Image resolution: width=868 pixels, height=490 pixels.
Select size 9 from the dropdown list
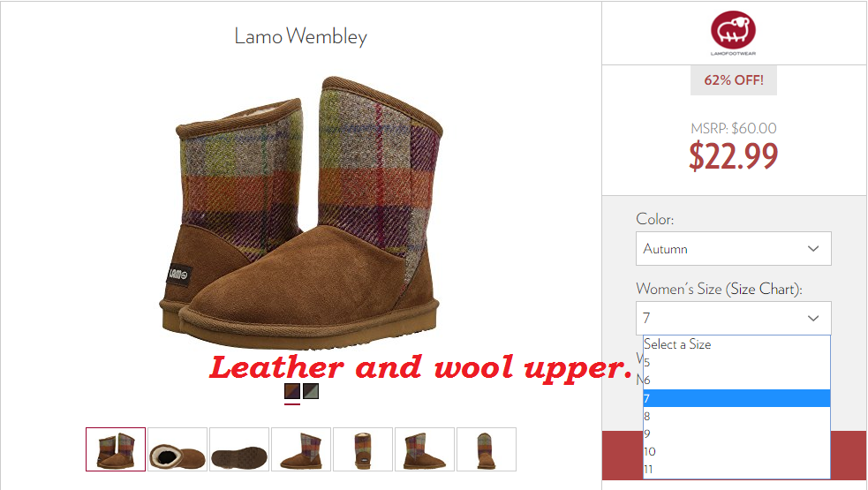736,433
